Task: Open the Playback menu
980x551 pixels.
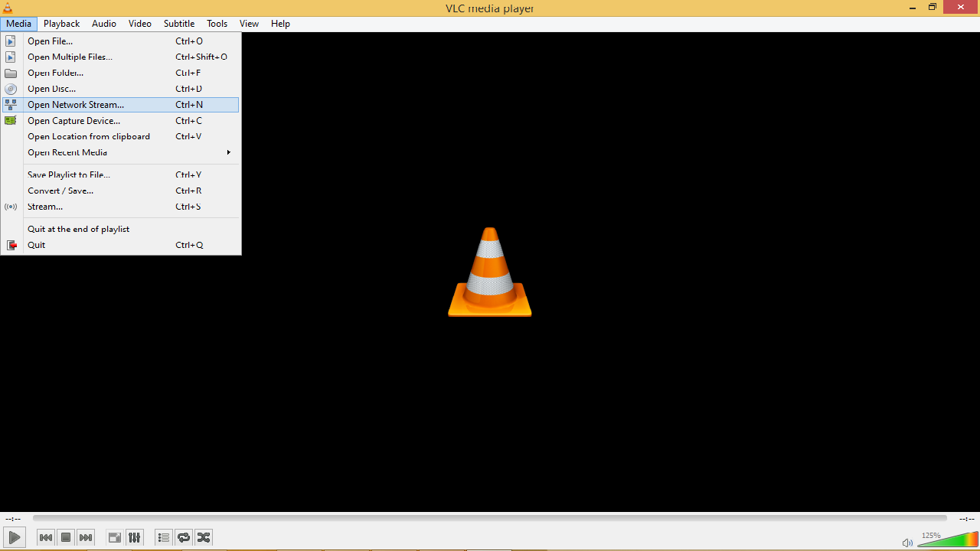Action: pyautogui.click(x=60, y=24)
